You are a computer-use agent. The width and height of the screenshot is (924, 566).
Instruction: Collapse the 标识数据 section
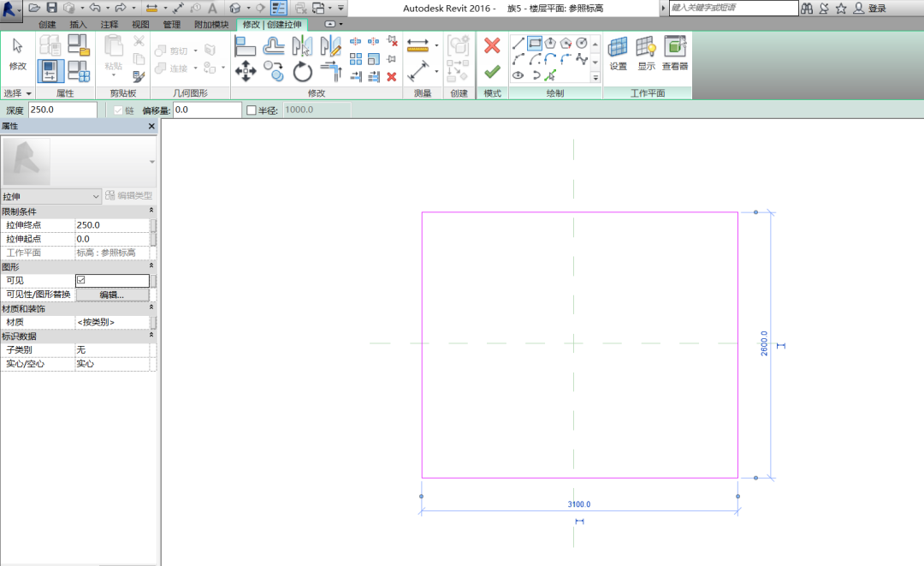click(151, 335)
